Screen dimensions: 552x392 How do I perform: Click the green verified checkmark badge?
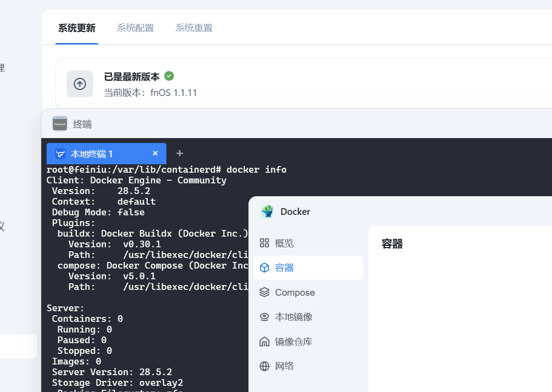pos(169,76)
